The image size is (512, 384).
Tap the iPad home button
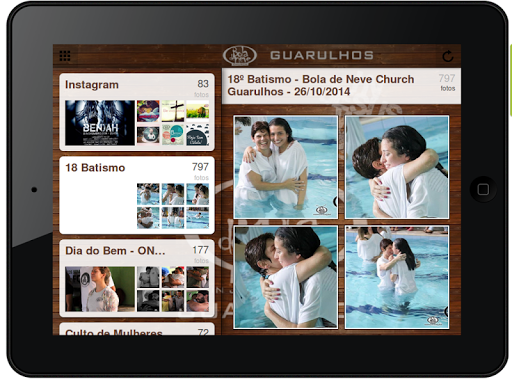click(x=483, y=189)
